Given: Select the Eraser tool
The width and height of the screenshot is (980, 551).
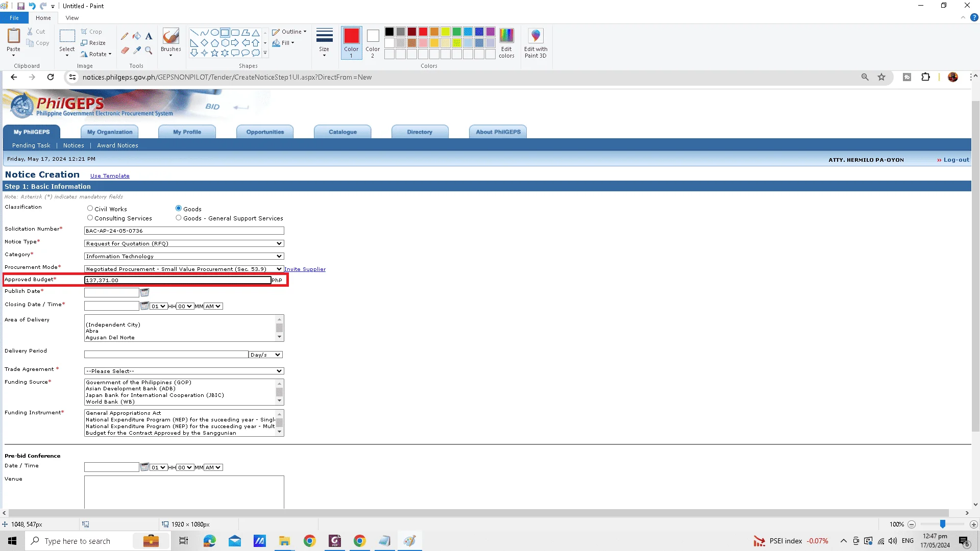Looking at the screenshot, I should pyautogui.click(x=125, y=50).
